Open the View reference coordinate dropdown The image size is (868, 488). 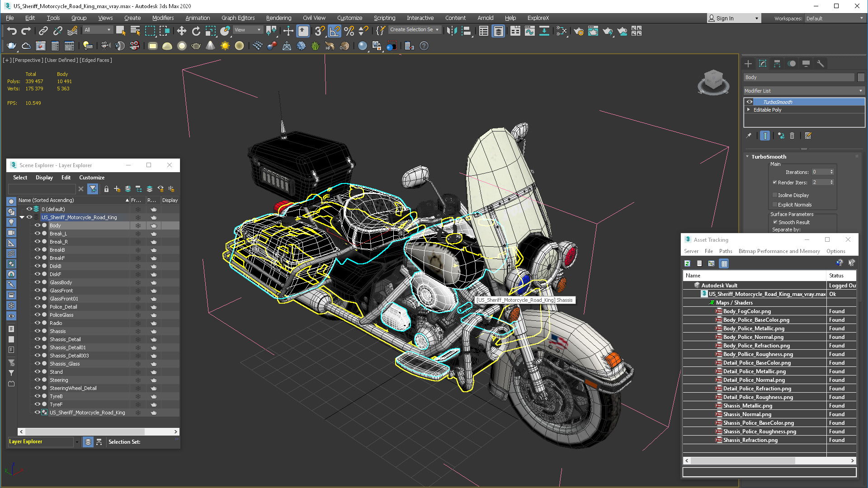coord(247,30)
